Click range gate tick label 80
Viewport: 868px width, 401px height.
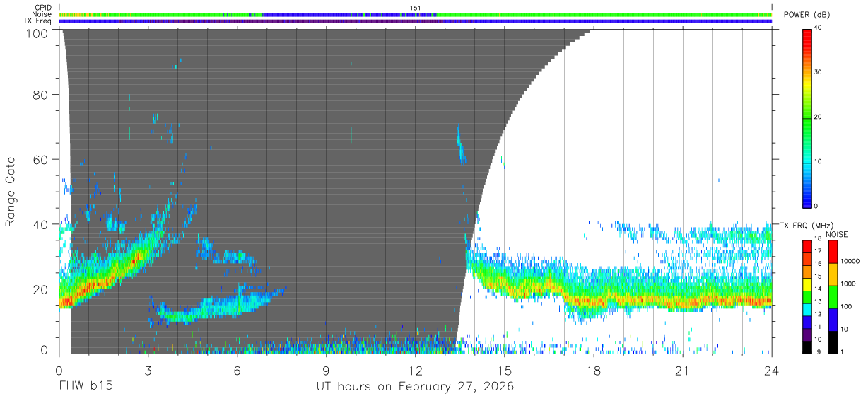[40, 95]
